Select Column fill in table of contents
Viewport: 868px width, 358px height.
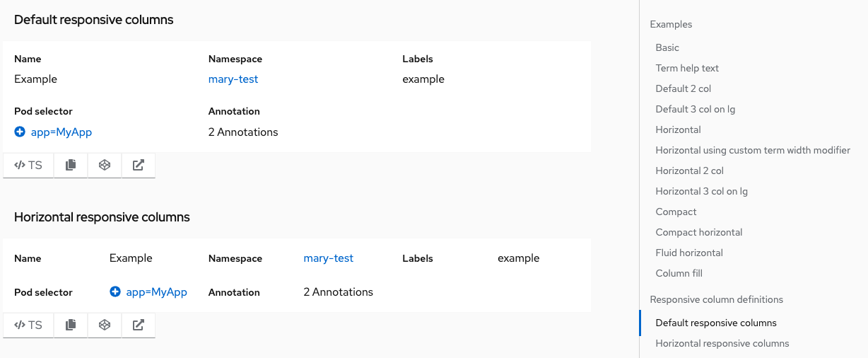click(x=679, y=273)
